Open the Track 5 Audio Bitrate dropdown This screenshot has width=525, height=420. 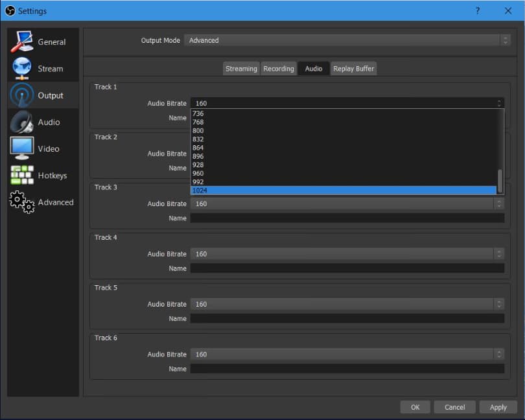(347, 304)
